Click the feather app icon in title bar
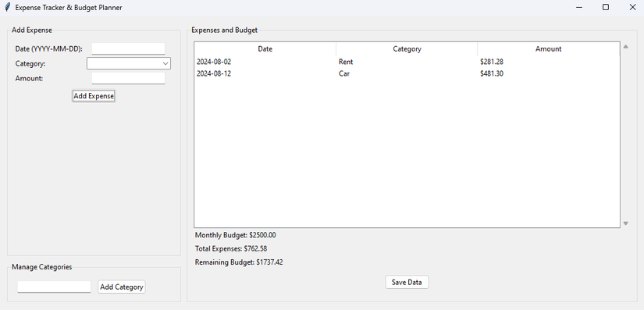Screen dimensions: 644x310 (x=7, y=7)
